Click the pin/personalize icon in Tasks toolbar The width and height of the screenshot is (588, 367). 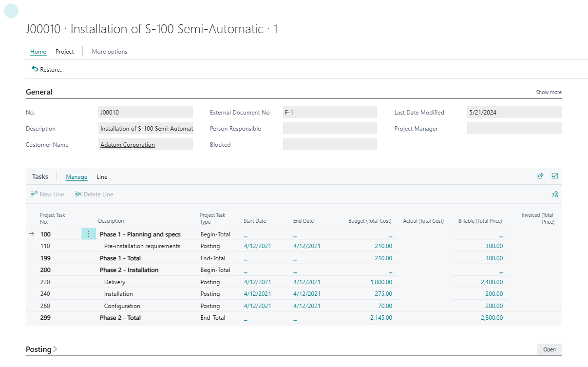pos(554,194)
